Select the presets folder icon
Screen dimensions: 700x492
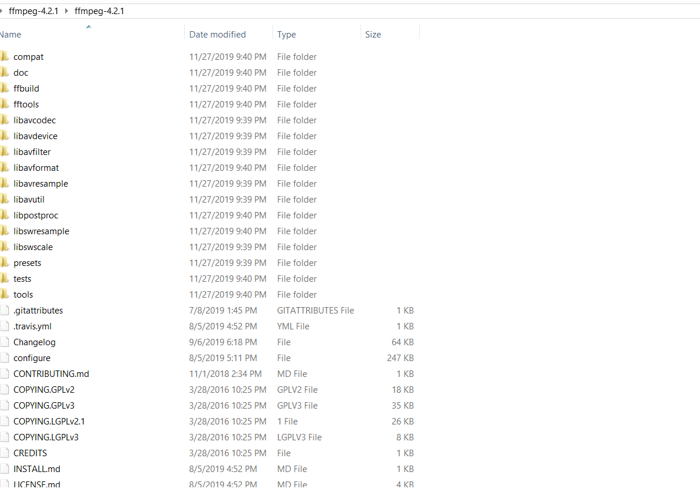point(5,263)
